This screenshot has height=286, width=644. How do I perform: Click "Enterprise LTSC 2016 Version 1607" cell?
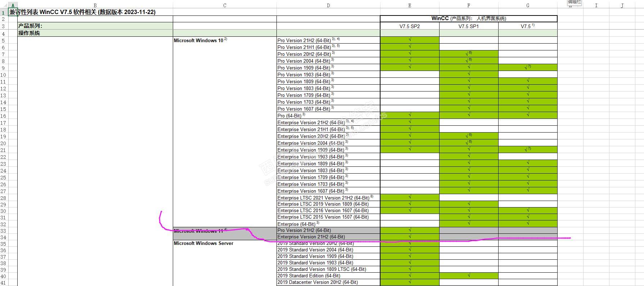pyautogui.click(x=328, y=211)
